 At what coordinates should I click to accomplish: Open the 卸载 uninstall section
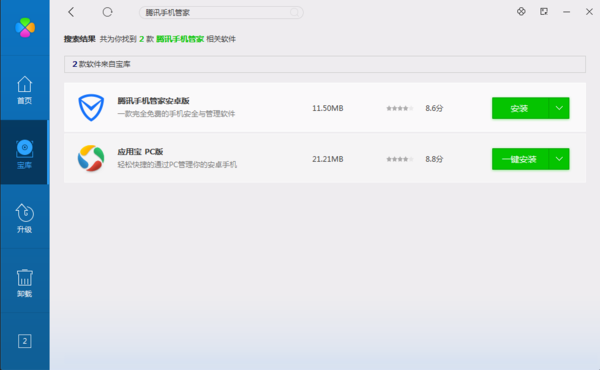tap(24, 283)
